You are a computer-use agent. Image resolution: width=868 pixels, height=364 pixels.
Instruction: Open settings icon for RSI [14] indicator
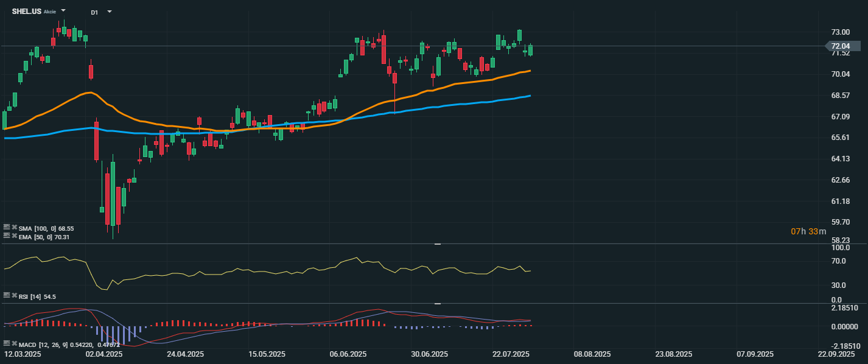[7, 295]
